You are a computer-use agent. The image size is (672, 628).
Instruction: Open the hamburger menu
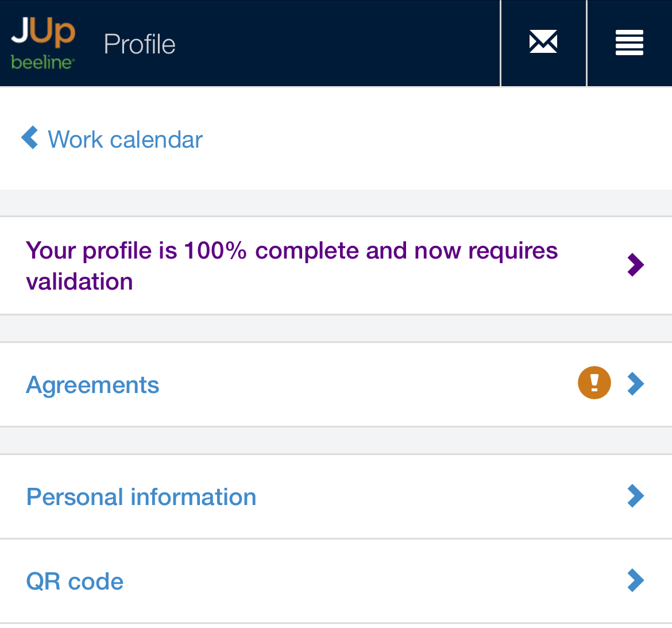click(x=629, y=43)
